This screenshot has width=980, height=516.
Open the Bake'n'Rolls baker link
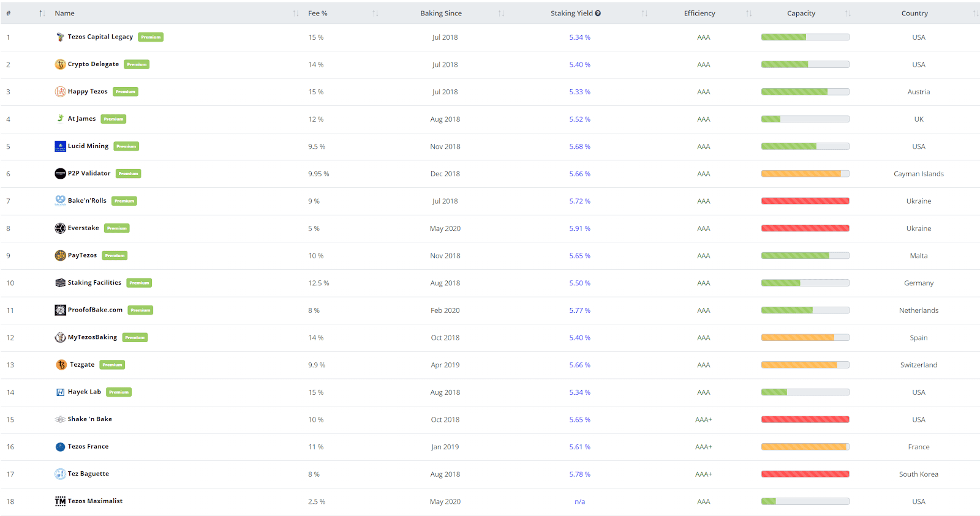[87, 201]
